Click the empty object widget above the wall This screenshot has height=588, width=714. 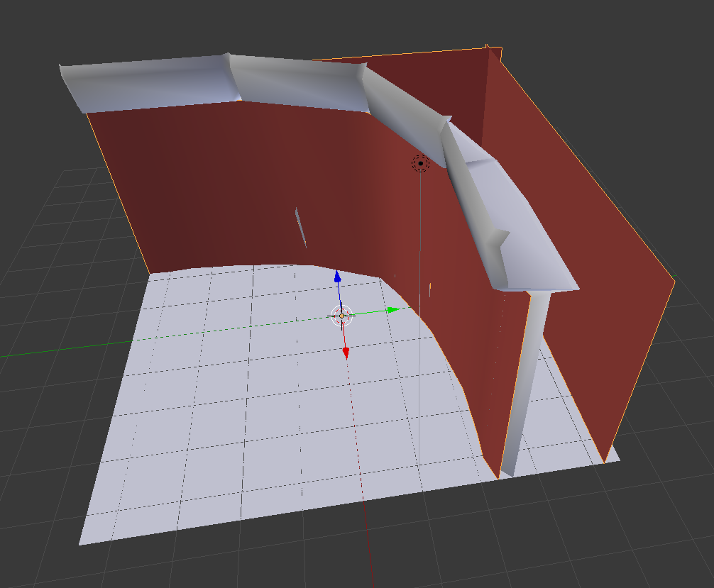click(421, 163)
